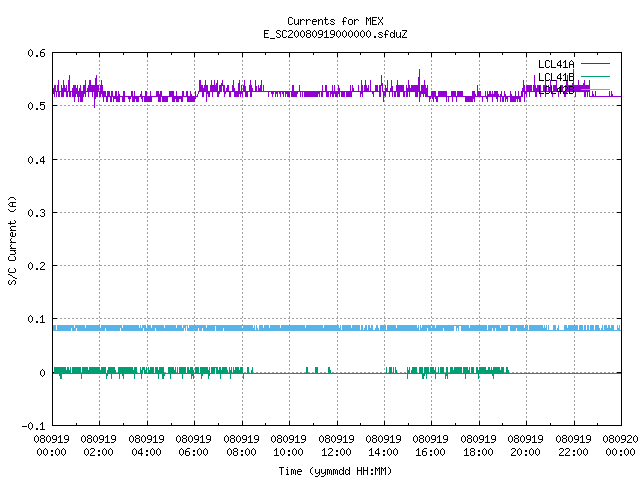The width and height of the screenshot is (640, 480).
Task: Click the purple LCL41A legend line sample
Action: tap(595, 64)
